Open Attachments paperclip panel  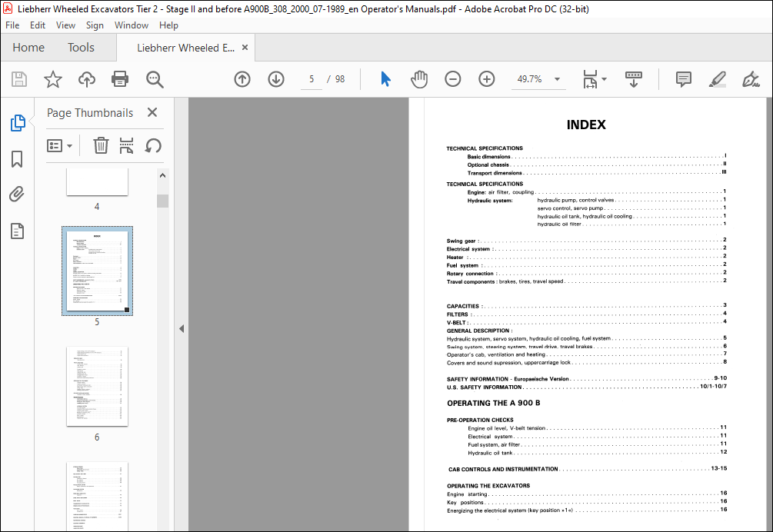17,195
